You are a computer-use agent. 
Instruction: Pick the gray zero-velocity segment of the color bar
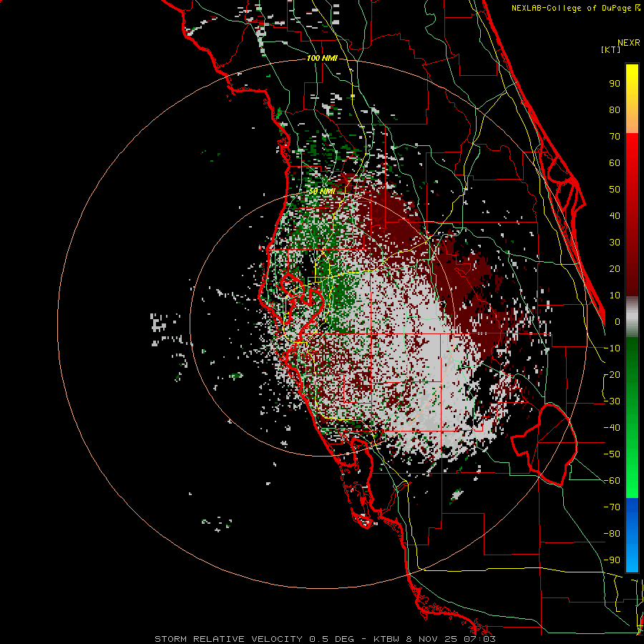pos(632,317)
